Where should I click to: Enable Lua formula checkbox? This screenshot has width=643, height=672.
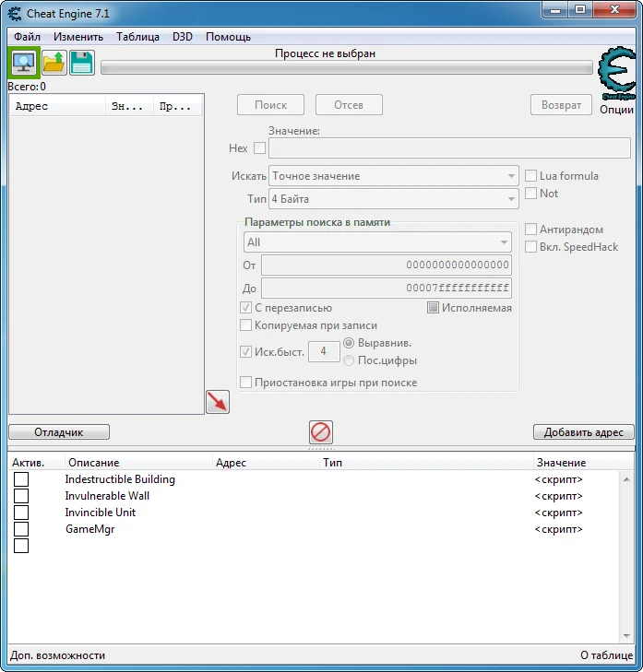pyautogui.click(x=530, y=176)
